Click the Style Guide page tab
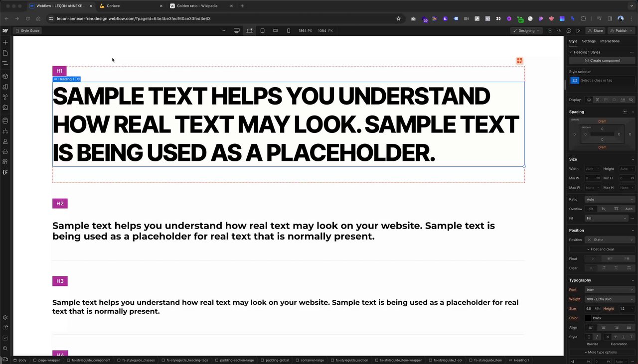 coord(27,30)
